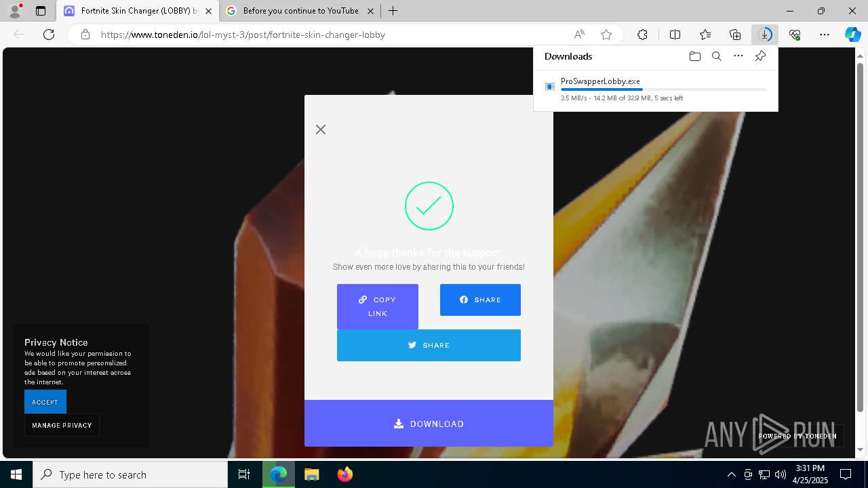
Task: Click COPY LINK button
Action: click(x=378, y=306)
